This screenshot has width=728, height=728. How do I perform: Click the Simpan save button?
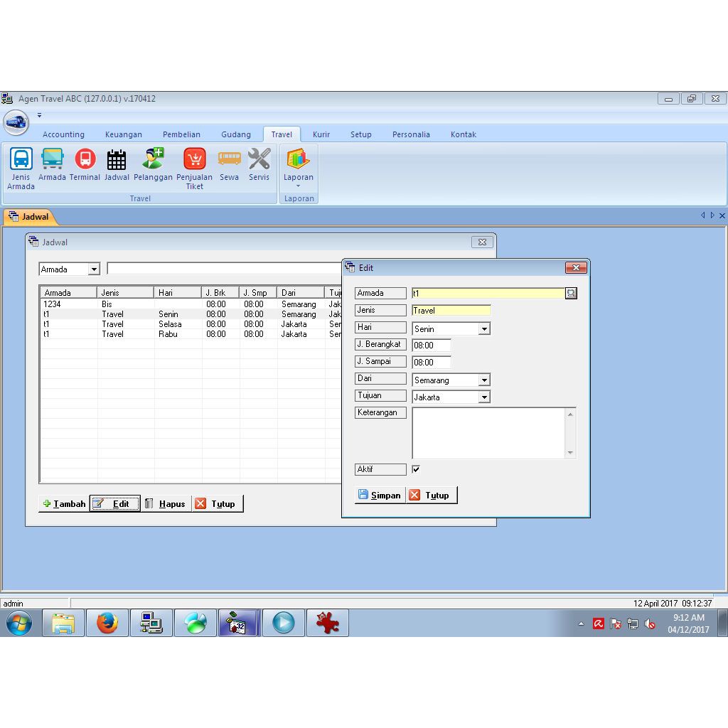pyautogui.click(x=380, y=496)
